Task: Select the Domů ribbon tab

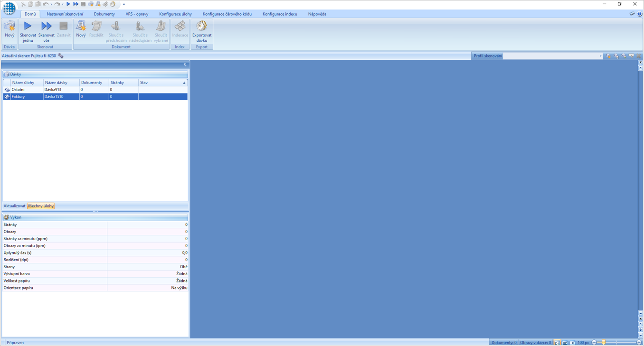Action: coord(30,14)
